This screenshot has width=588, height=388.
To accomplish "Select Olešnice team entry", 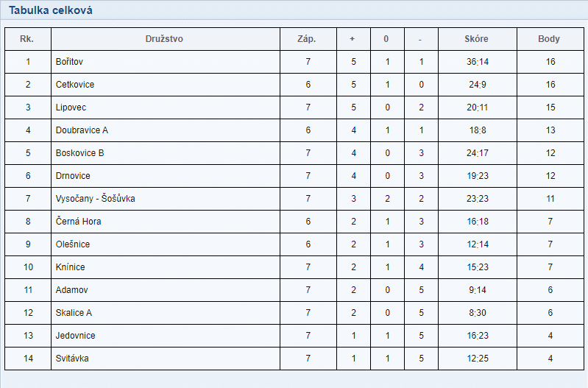I will (x=73, y=244).
